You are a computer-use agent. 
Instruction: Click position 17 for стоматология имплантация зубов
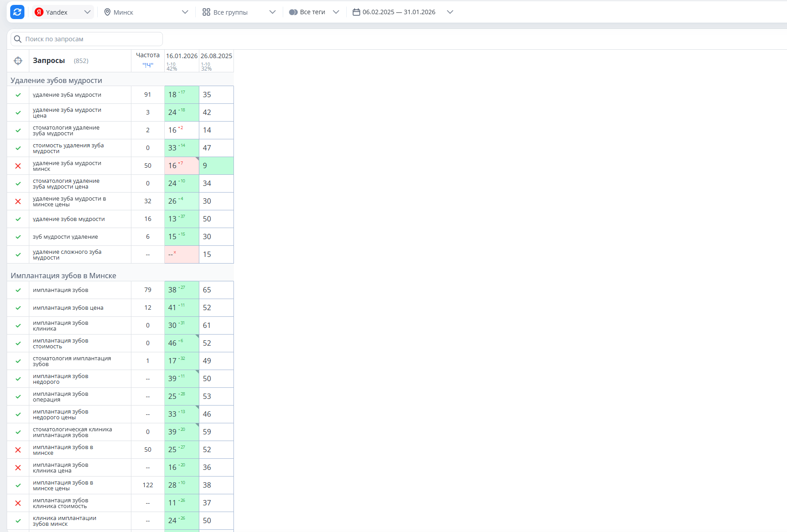click(x=182, y=361)
